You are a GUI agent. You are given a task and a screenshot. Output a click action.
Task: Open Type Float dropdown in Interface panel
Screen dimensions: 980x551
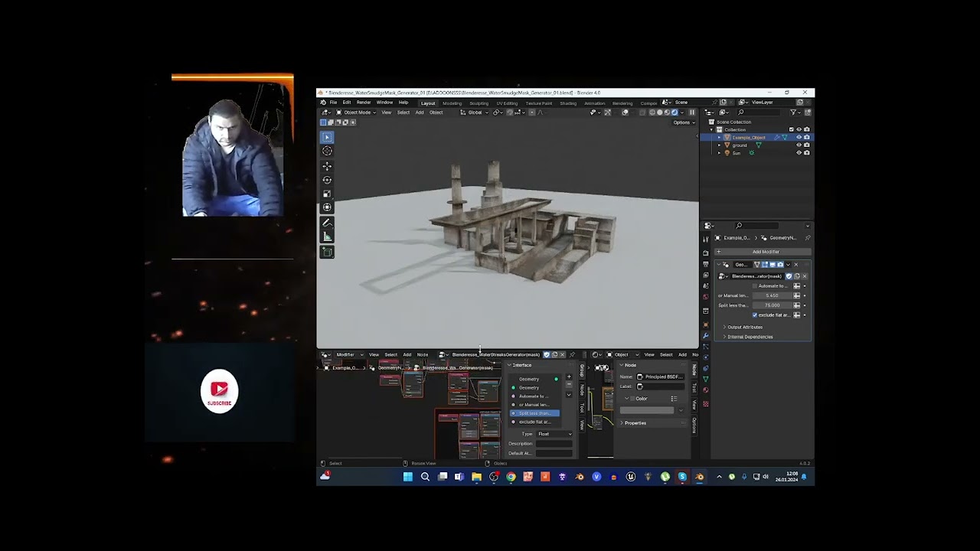click(x=554, y=434)
